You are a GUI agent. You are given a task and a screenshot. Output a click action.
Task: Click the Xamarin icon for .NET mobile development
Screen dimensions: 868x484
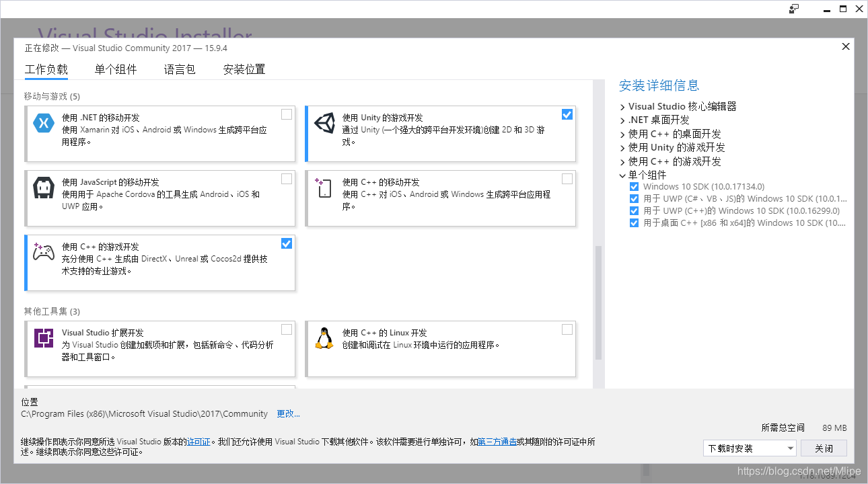[44, 124]
